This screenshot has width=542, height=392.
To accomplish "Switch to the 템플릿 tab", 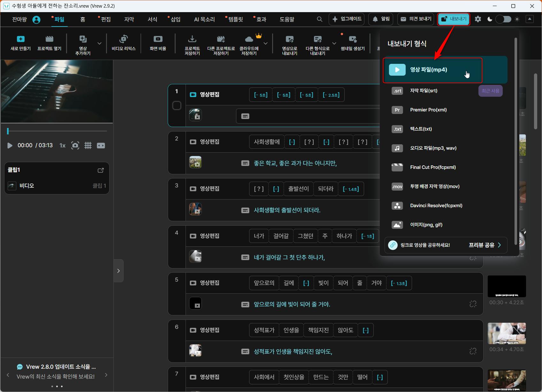I will 236,19.
